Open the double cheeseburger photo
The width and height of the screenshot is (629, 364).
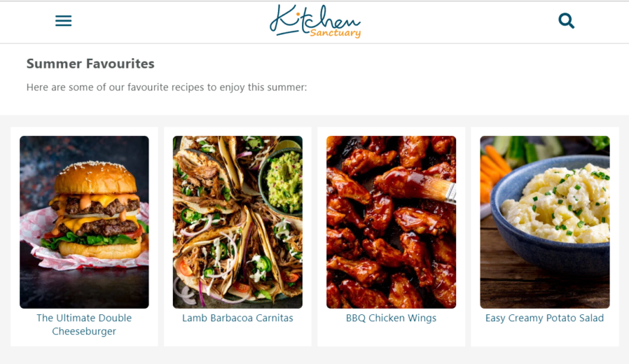84,222
